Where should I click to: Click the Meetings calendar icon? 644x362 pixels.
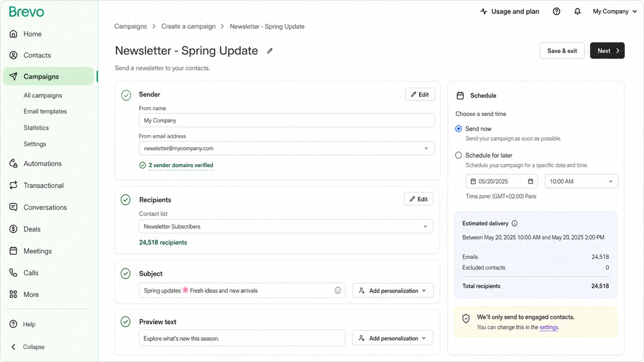point(13,251)
